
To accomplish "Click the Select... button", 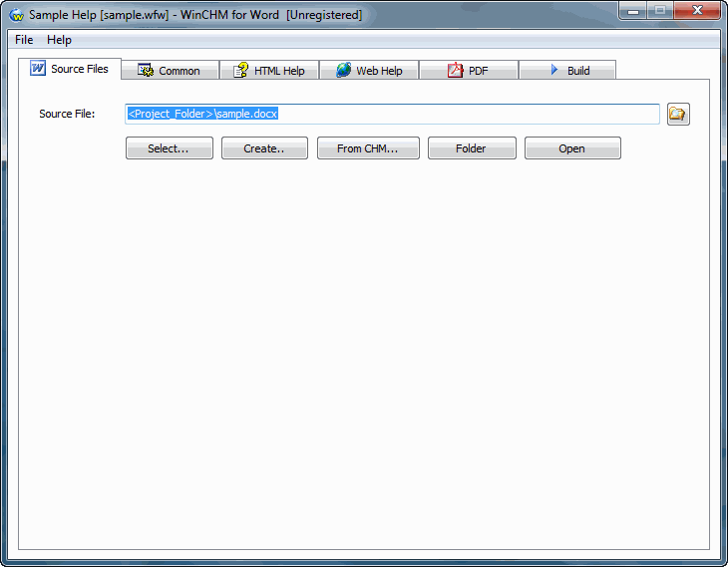I will coord(170,148).
